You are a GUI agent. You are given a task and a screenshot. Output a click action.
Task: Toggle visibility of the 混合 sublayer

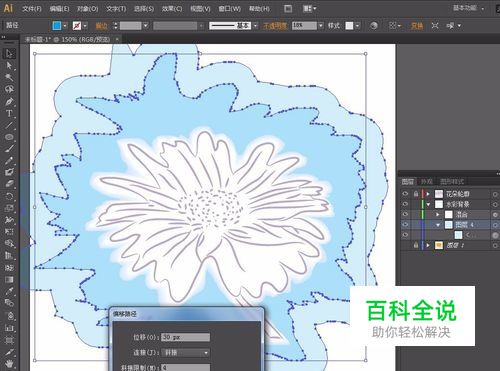pyautogui.click(x=405, y=214)
